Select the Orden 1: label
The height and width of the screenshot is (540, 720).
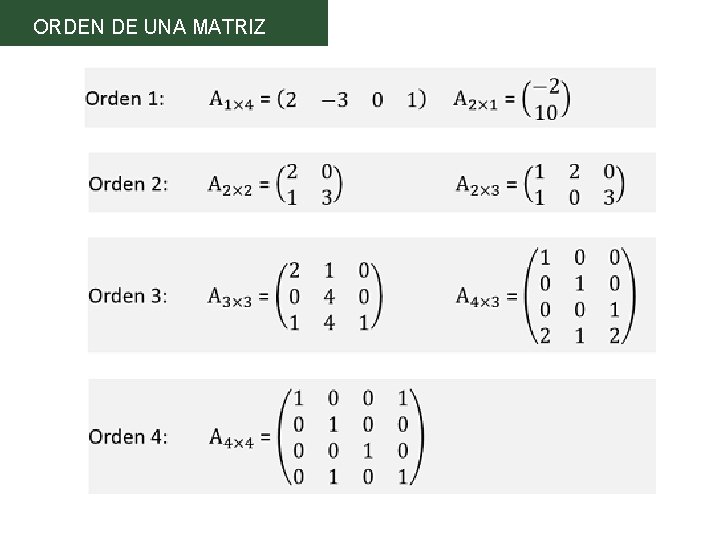[125, 99]
